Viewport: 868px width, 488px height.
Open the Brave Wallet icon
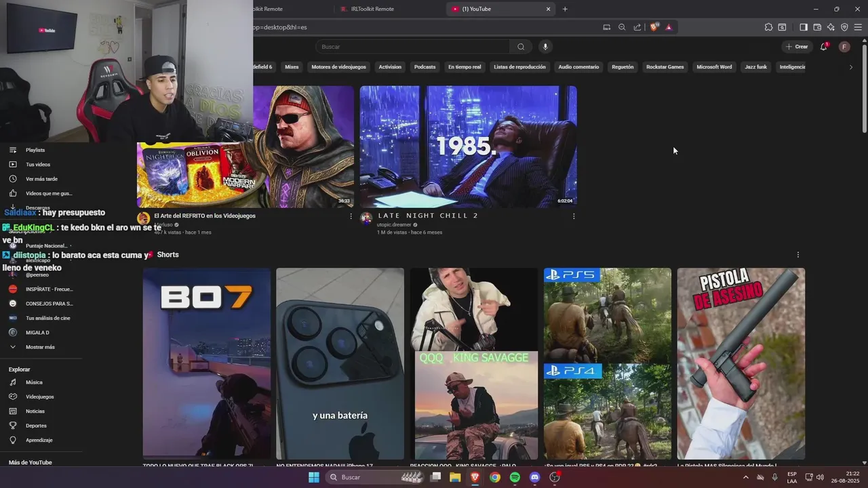click(817, 27)
